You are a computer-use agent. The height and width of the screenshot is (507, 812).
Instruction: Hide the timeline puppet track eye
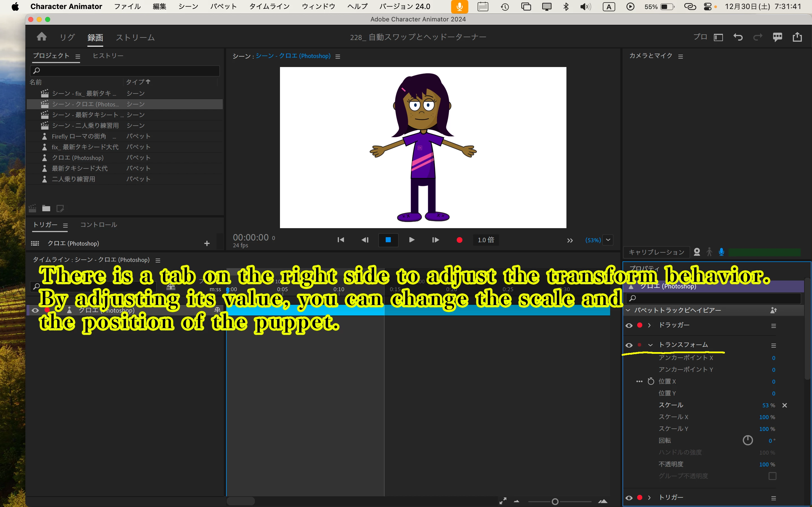35,310
